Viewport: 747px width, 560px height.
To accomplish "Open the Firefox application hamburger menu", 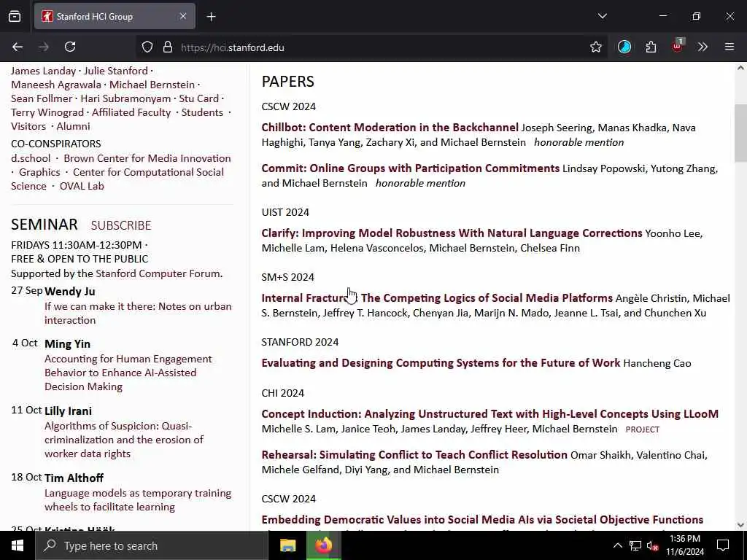I will coord(729,47).
